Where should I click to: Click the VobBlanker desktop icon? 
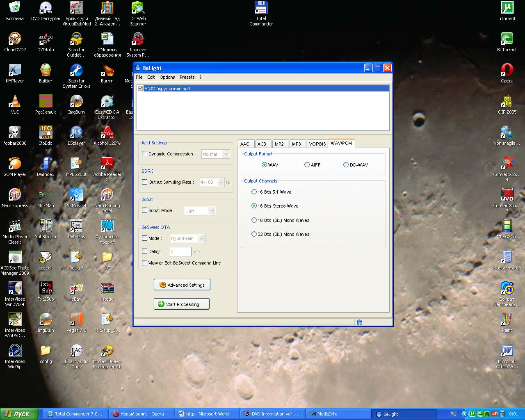click(46, 230)
